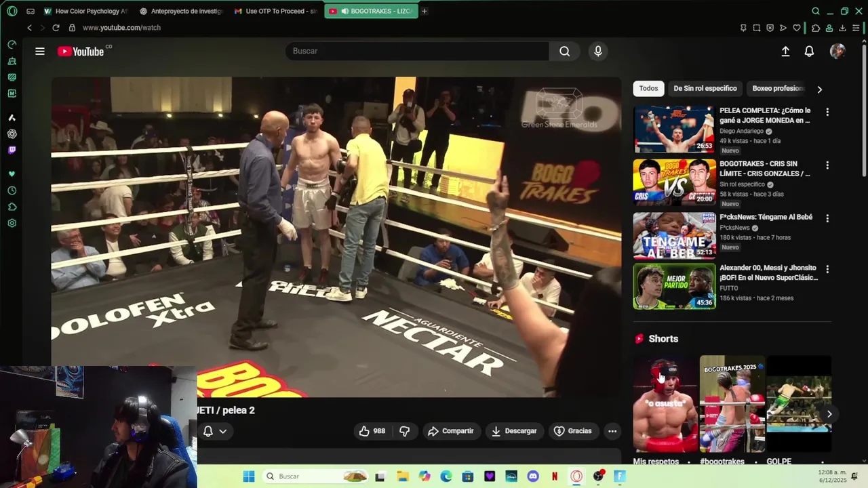Open Windows Start menu
The width and height of the screenshot is (868, 488).
pos(248,476)
